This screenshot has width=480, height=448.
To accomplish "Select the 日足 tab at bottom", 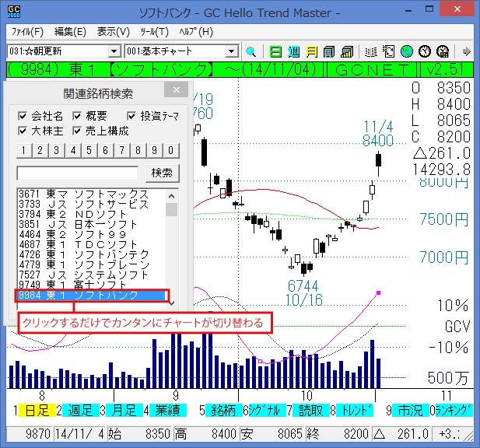I will pyautogui.click(x=37, y=411).
